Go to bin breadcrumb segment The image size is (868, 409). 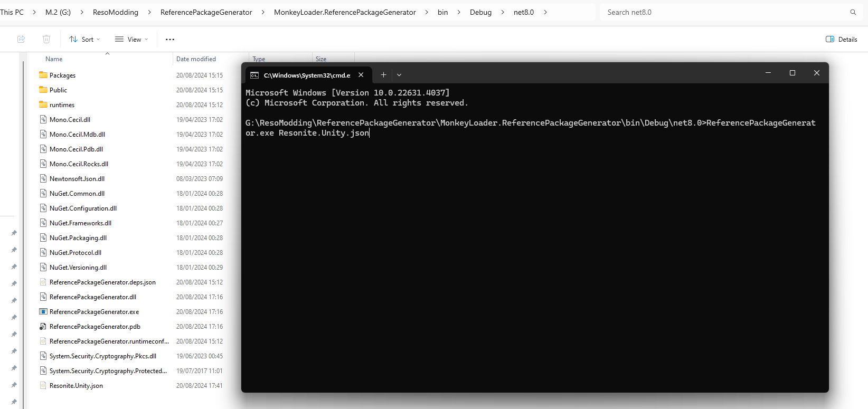(443, 12)
